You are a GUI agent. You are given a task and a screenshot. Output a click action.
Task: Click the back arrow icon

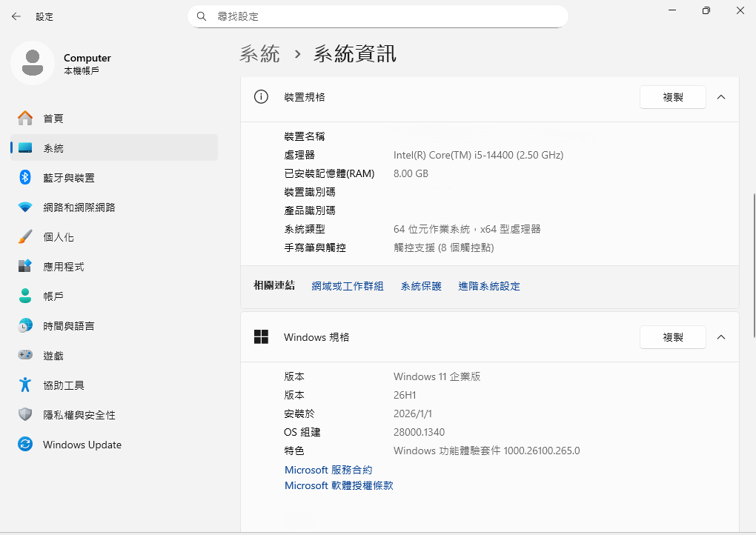16,16
